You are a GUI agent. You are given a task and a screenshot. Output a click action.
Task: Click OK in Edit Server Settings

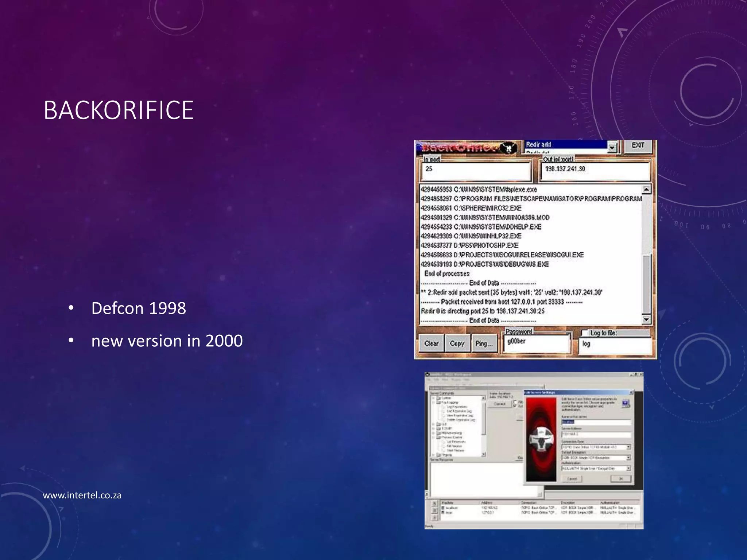621,479
